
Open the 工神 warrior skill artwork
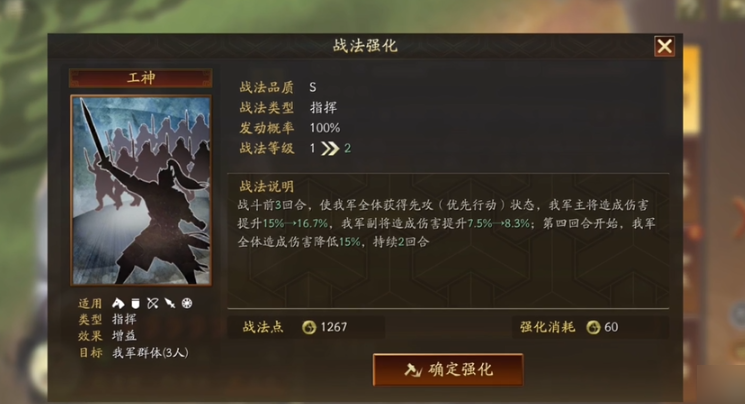coord(141,190)
